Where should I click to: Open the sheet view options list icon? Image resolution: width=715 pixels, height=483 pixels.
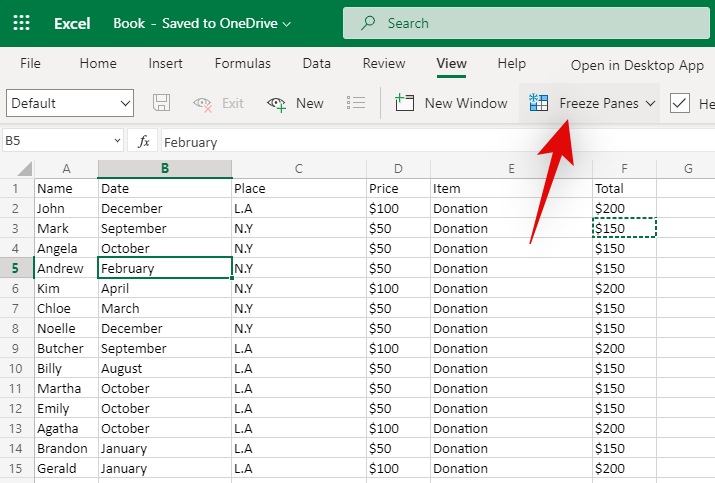[x=355, y=103]
